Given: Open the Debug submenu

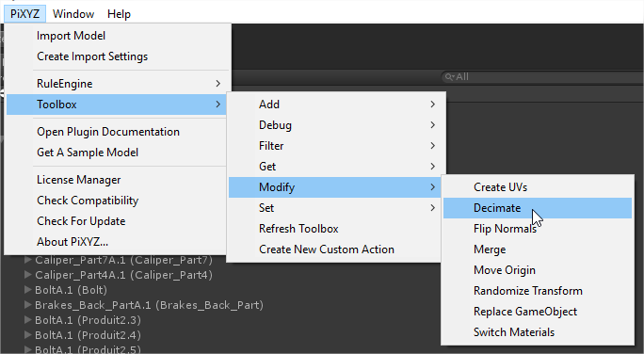Looking at the screenshot, I should (x=335, y=125).
